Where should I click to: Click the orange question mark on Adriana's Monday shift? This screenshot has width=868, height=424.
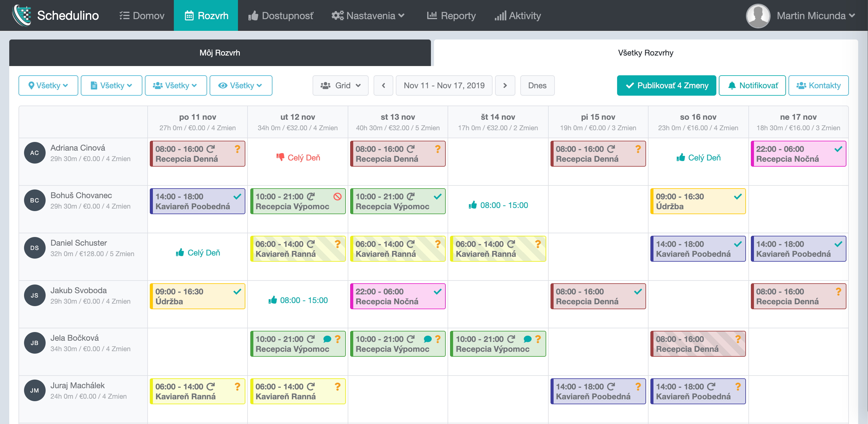(x=237, y=149)
